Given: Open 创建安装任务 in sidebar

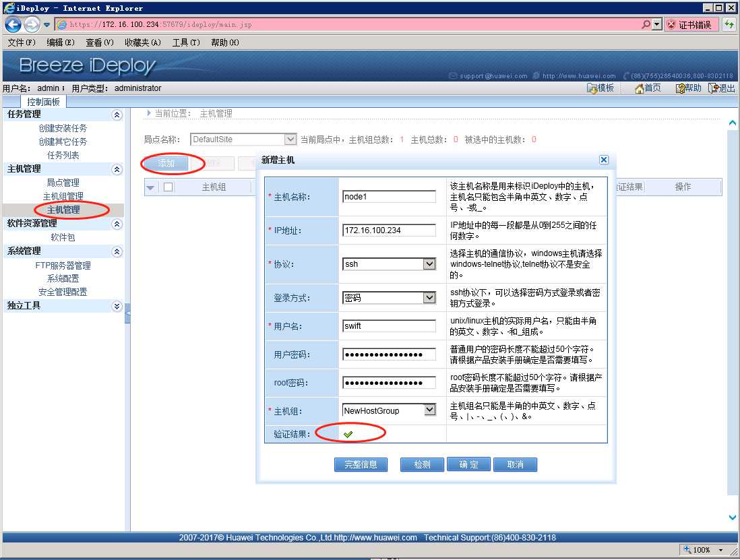Looking at the screenshot, I should [x=63, y=128].
